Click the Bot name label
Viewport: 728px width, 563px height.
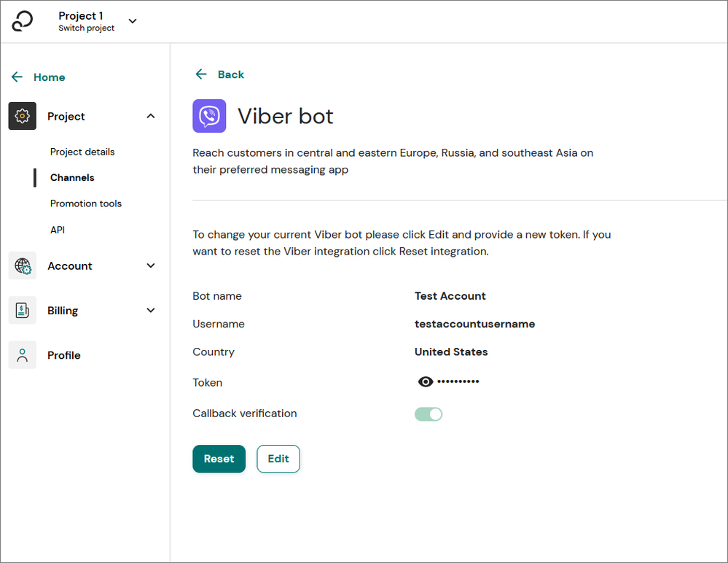click(x=217, y=296)
